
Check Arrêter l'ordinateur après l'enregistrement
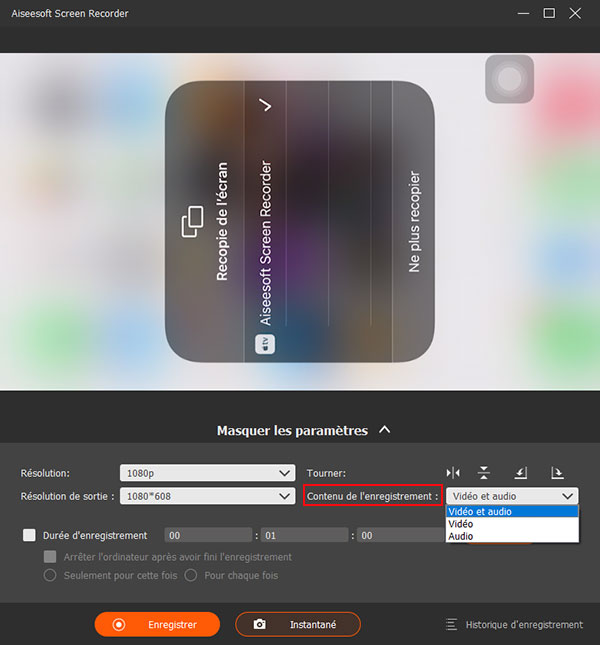(x=49, y=557)
